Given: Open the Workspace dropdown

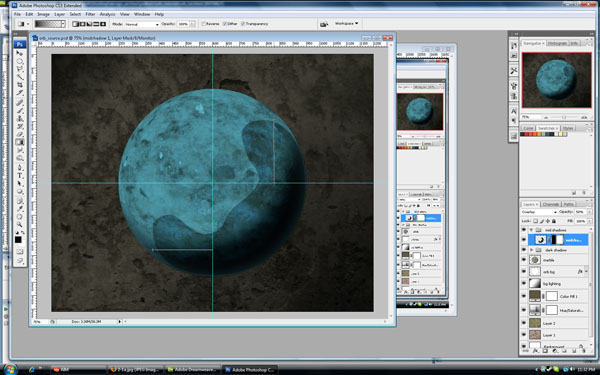Looking at the screenshot, I should coord(347,24).
